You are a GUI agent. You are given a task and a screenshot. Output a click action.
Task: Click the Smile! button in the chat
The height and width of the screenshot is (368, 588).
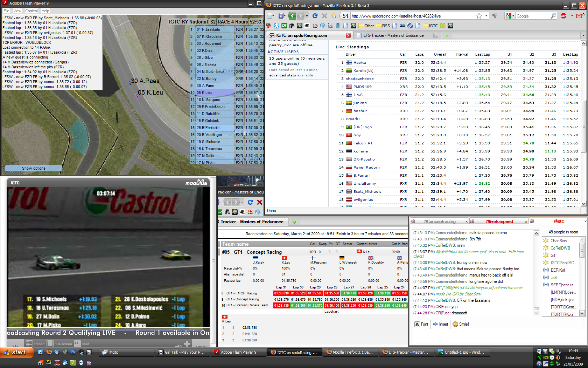(x=461, y=324)
